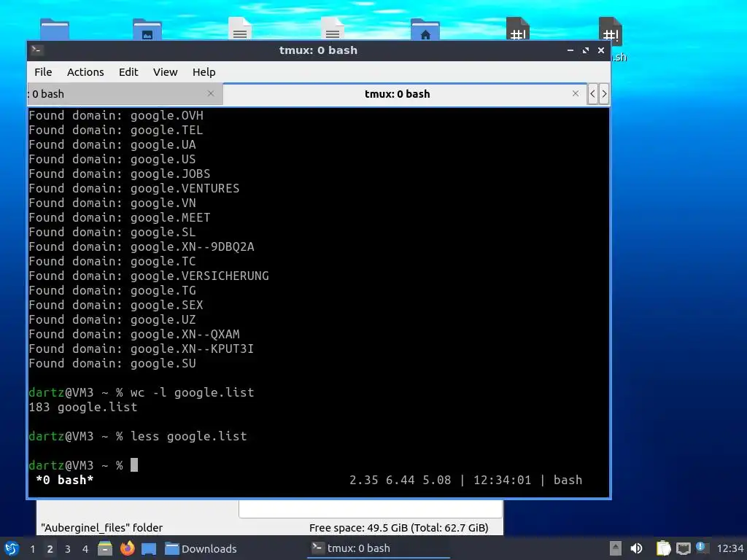The width and height of the screenshot is (747, 560).
Task: Open the network tray icon
Action: click(683, 549)
